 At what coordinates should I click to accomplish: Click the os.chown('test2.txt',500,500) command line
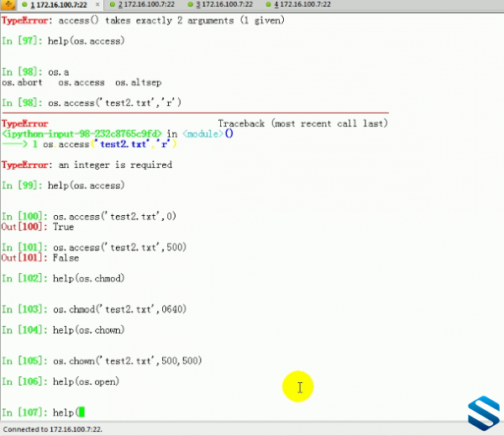[x=102, y=360]
